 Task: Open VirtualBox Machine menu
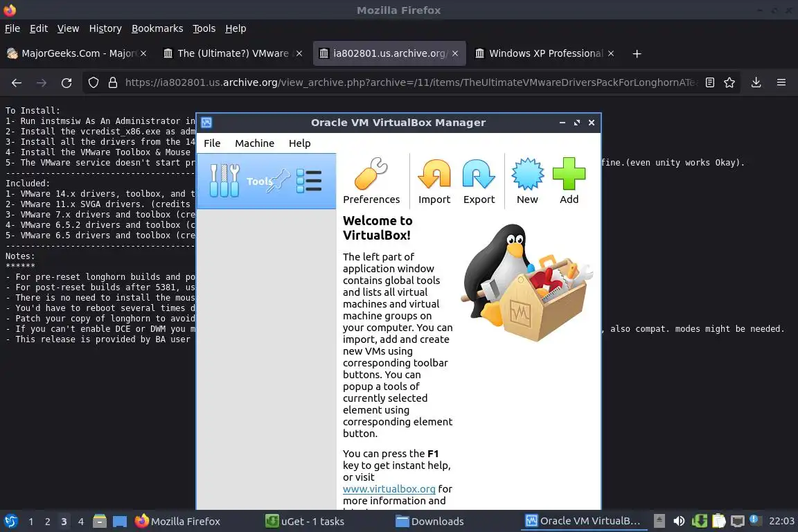[254, 143]
